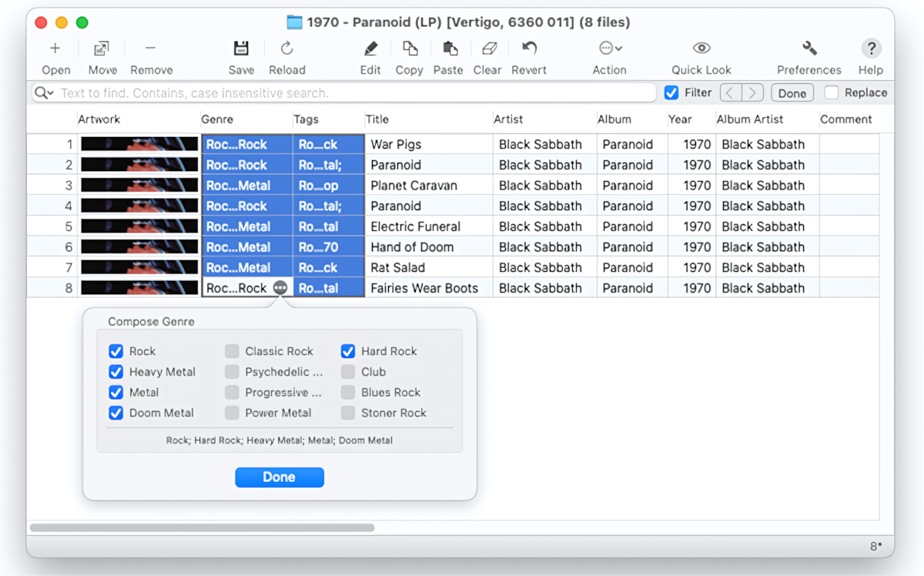Click the Open toolbar plus icon
The image size is (924, 576).
(x=55, y=49)
